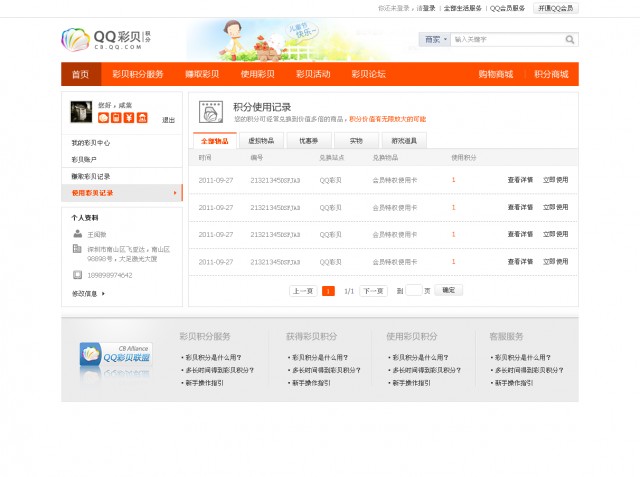Click the 编号 column header
The image size is (640, 477).
(x=257, y=158)
